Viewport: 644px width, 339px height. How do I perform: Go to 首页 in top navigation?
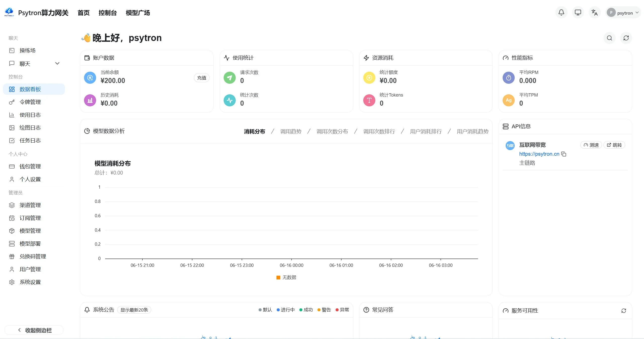point(84,13)
